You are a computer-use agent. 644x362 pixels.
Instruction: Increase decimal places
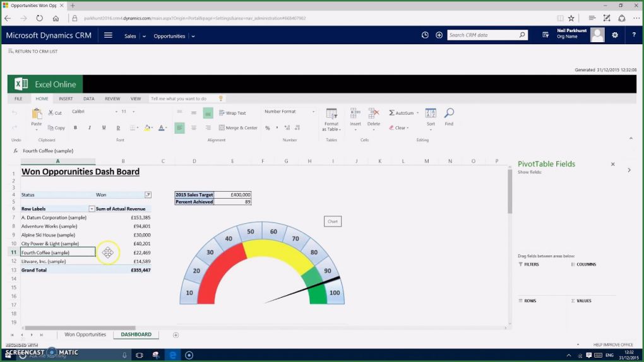(287, 127)
